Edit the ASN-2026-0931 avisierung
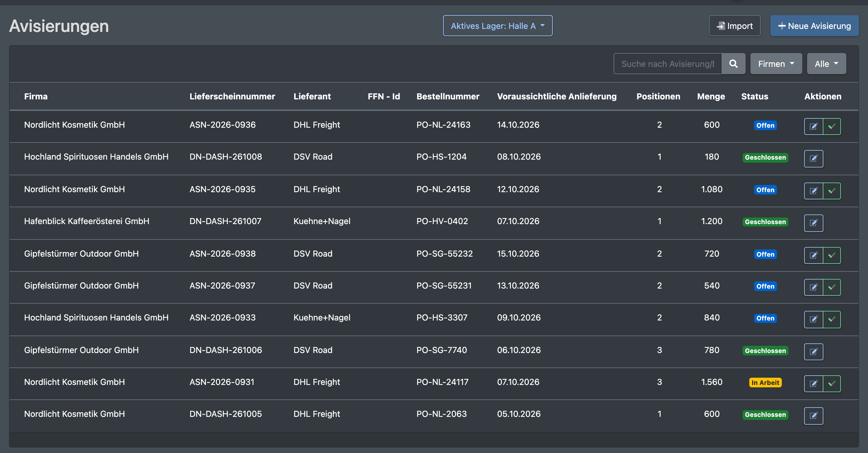Viewport: 868px width, 453px height. [813, 384]
